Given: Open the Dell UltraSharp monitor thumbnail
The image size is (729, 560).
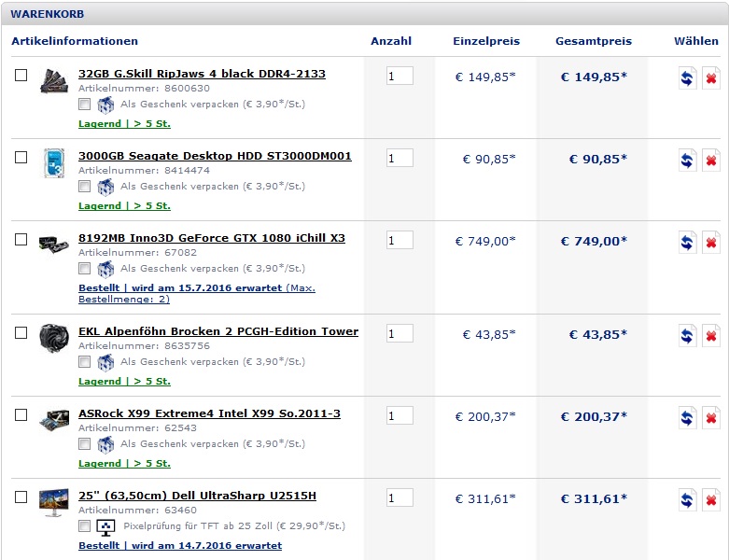Looking at the screenshot, I should 53,503.
